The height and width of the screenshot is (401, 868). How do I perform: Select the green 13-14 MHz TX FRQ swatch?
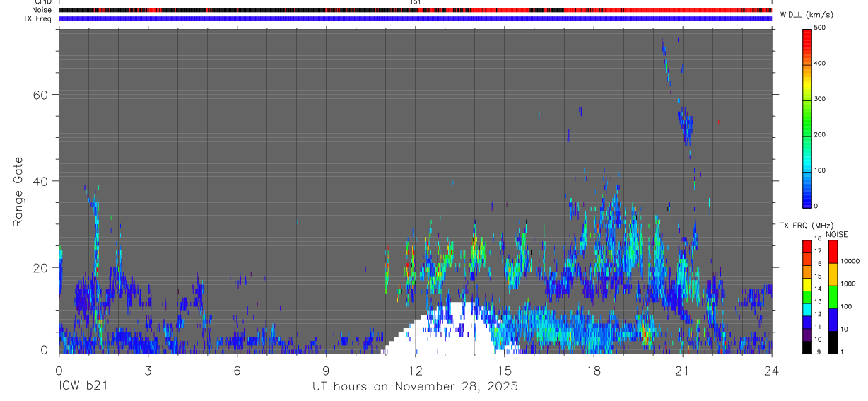pos(807,296)
